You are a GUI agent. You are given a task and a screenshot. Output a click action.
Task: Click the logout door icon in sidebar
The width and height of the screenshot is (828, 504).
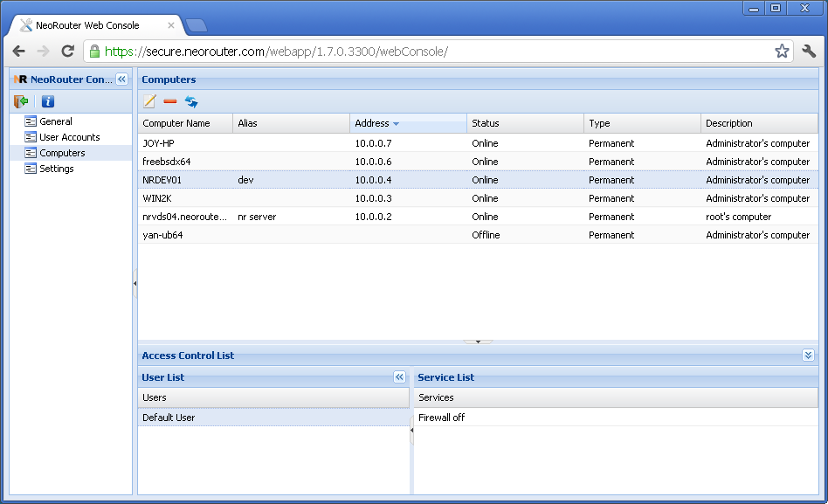tap(21, 101)
